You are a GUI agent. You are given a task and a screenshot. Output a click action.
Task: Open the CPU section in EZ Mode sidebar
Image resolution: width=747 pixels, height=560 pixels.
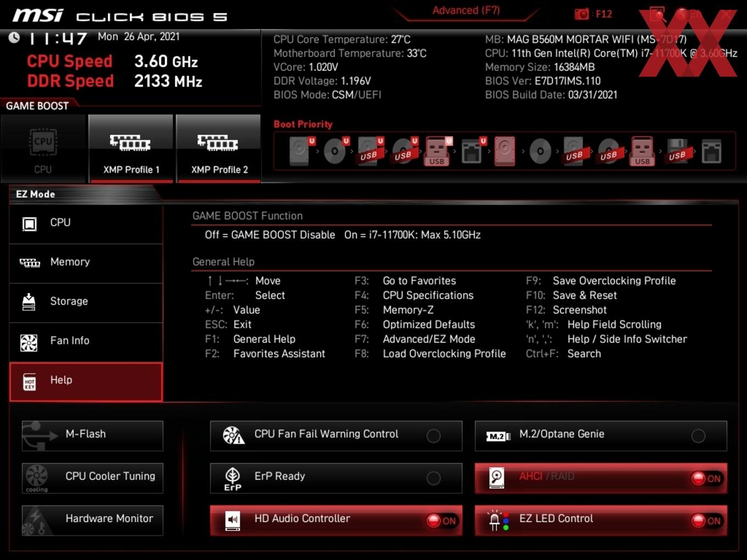click(86, 223)
